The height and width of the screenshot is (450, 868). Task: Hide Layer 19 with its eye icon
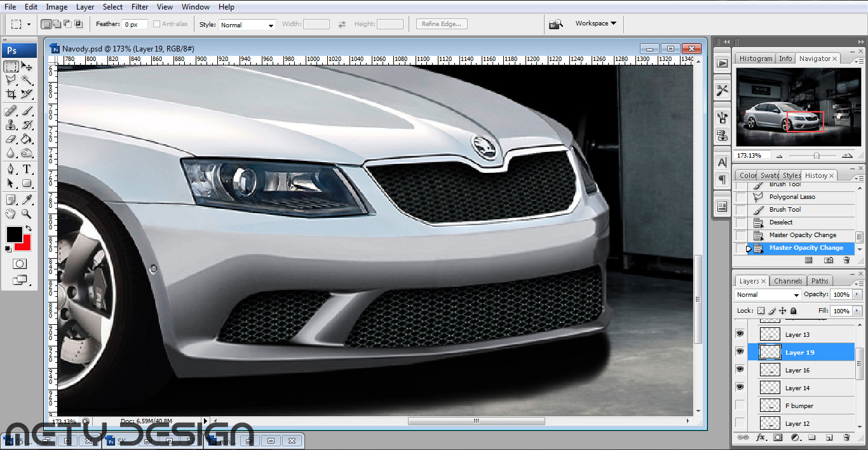pos(740,351)
